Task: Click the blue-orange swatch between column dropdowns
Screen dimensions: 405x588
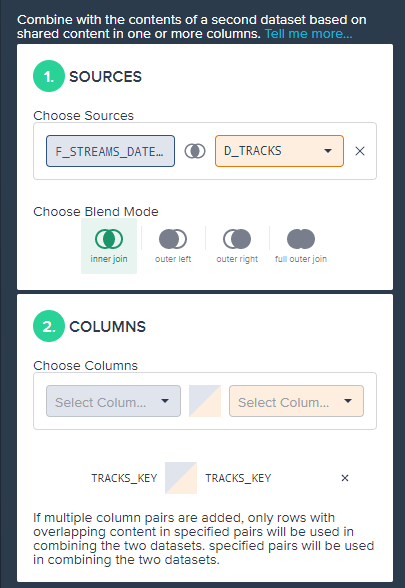Action: (205, 401)
